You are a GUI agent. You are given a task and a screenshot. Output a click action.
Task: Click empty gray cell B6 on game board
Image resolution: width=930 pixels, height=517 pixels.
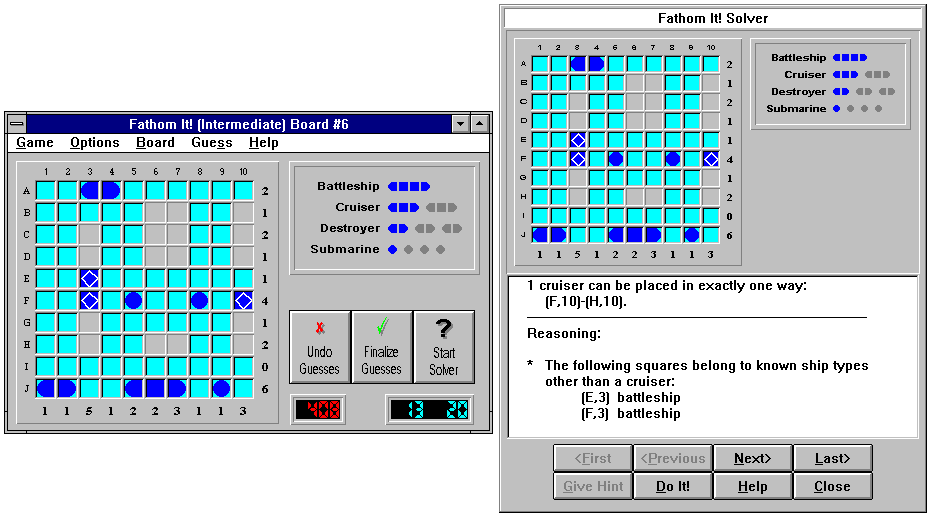155,213
